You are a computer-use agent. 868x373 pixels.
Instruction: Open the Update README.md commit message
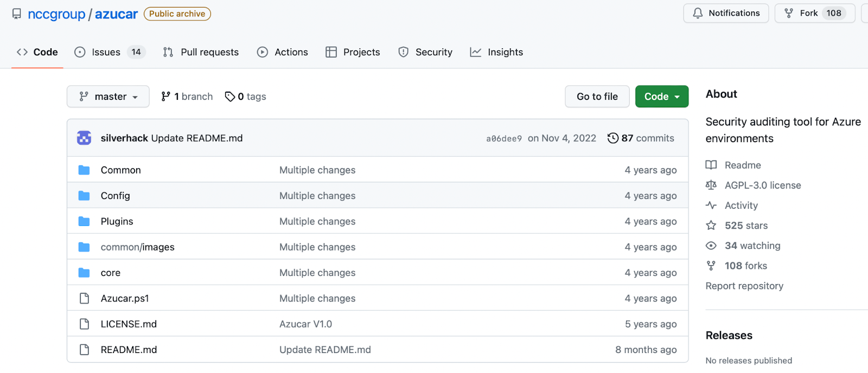point(197,138)
